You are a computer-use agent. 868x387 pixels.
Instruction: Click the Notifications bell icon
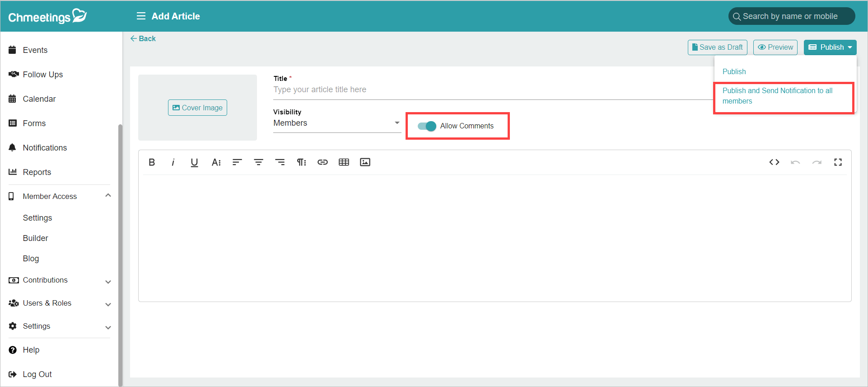[x=13, y=147]
